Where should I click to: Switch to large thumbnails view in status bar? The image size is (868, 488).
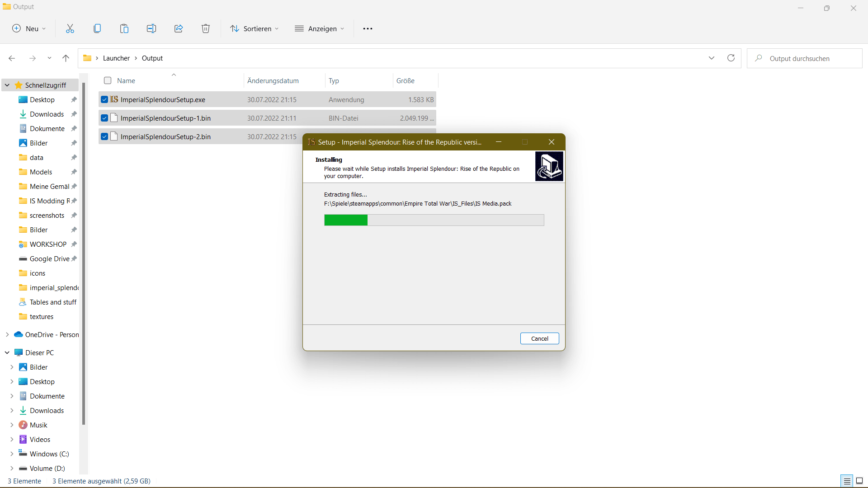pyautogui.click(x=859, y=481)
